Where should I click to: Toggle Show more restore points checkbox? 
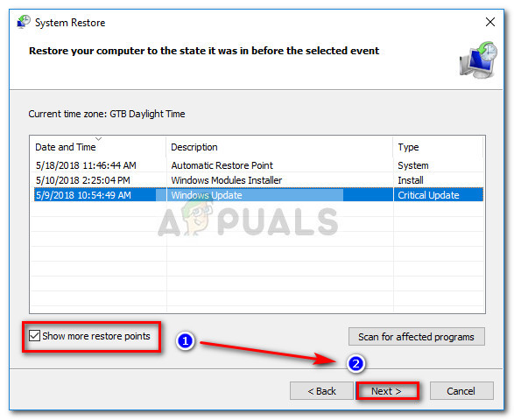34,336
